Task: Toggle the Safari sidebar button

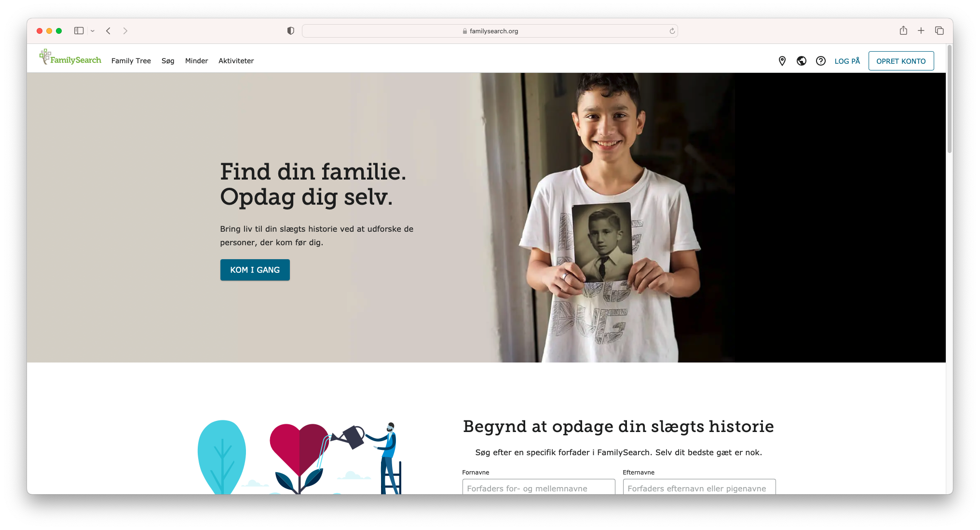Action: pyautogui.click(x=79, y=30)
